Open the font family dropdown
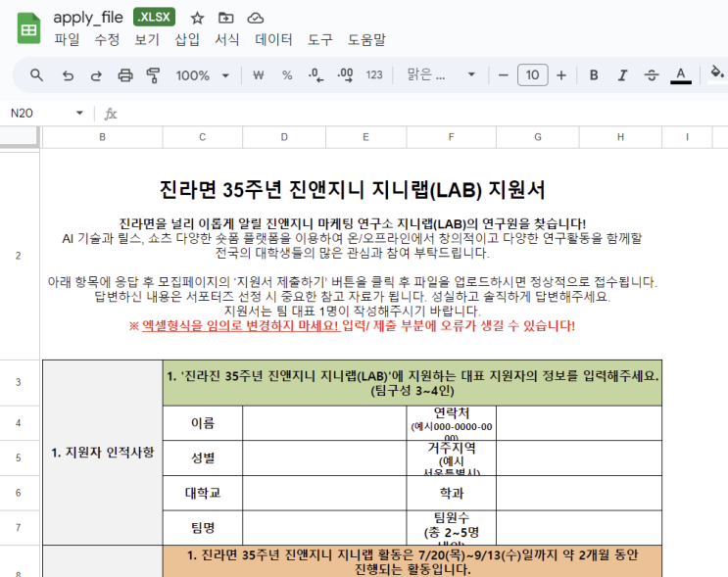This screenshot has width=728, height=577. pyautogui.click(x=441, y=74)
